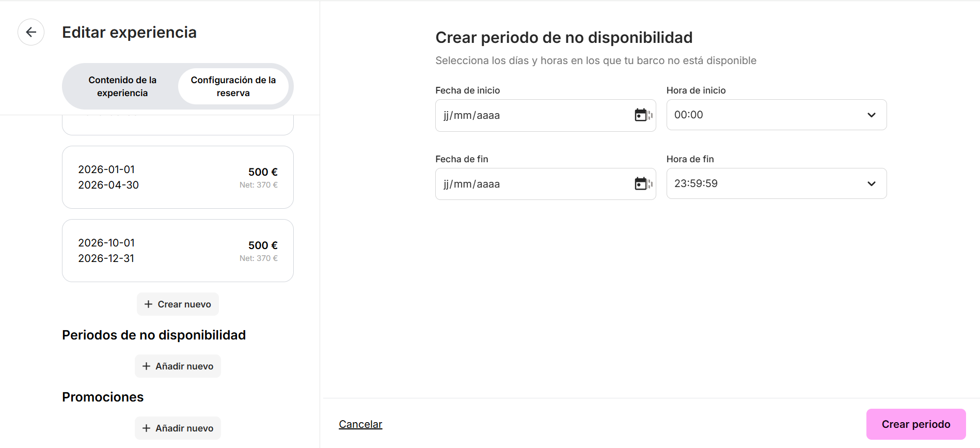Image resolution: width=980 pixels, height=448 pixels.
Task: Expand Hora de inicio chevron arrow
Action: tap(872, 115)
